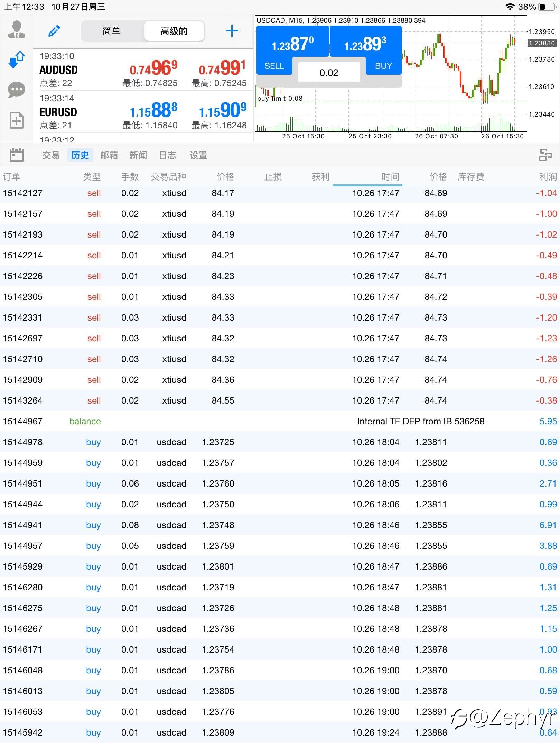Screen dimensions: 560x747
Task: Select order 15142127 row
Action: (x=280, y=193)
